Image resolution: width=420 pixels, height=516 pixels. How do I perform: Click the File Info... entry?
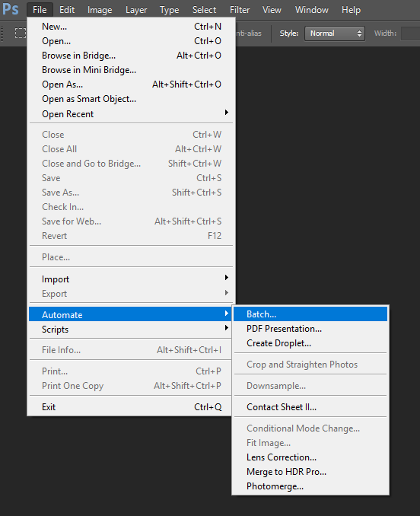coord(131,350)
